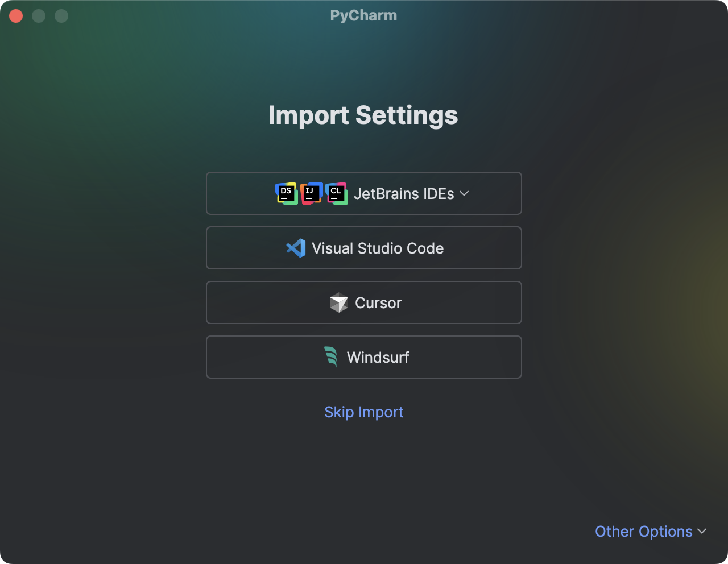
Task: Click the IntelliJ IDEA IJ icon
Action: [x=311, y=193]
